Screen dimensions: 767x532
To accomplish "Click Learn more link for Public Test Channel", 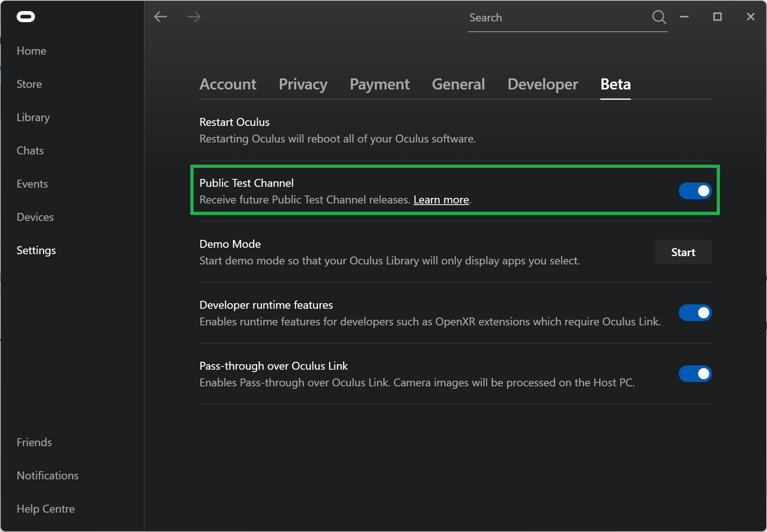I will coord(441,200).
